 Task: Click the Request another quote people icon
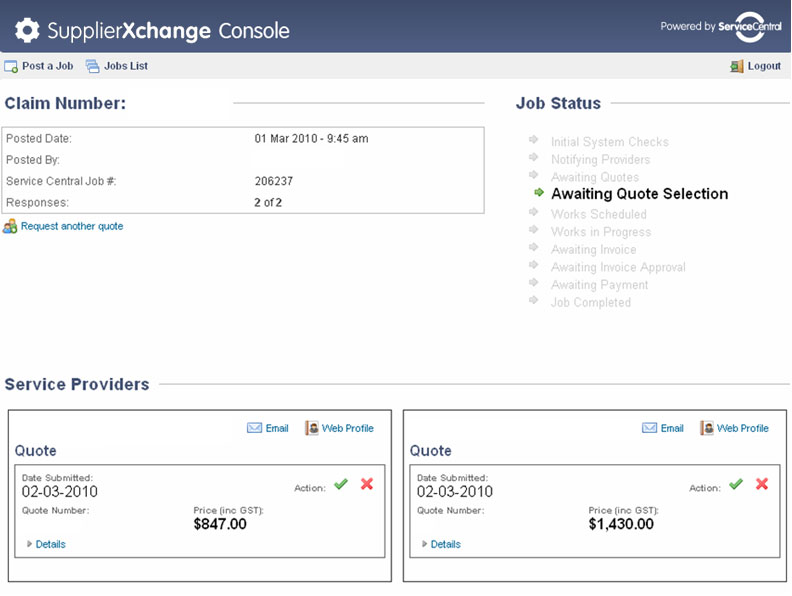point(10,226)
